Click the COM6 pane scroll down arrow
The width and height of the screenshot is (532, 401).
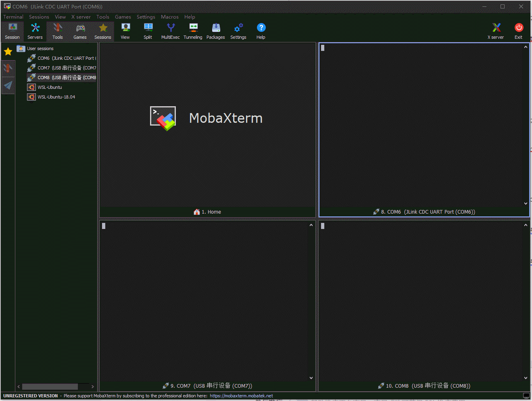click(x=526, y=204)
